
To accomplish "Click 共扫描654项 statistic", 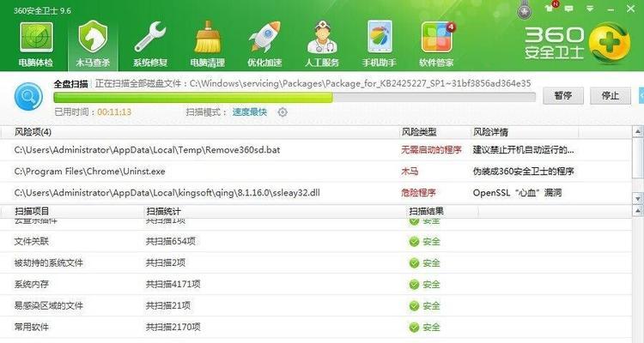I will click(171, 241).
